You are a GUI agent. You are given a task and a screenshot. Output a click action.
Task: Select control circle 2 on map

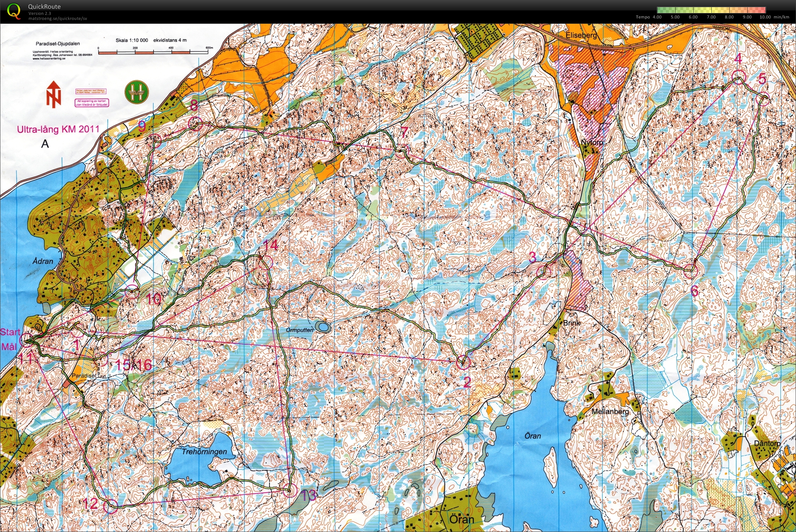[x=463, y=362]
